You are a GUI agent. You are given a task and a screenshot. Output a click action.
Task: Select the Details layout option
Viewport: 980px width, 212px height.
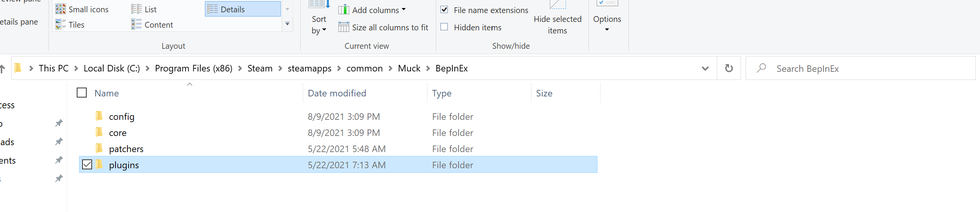click(243, 9)
